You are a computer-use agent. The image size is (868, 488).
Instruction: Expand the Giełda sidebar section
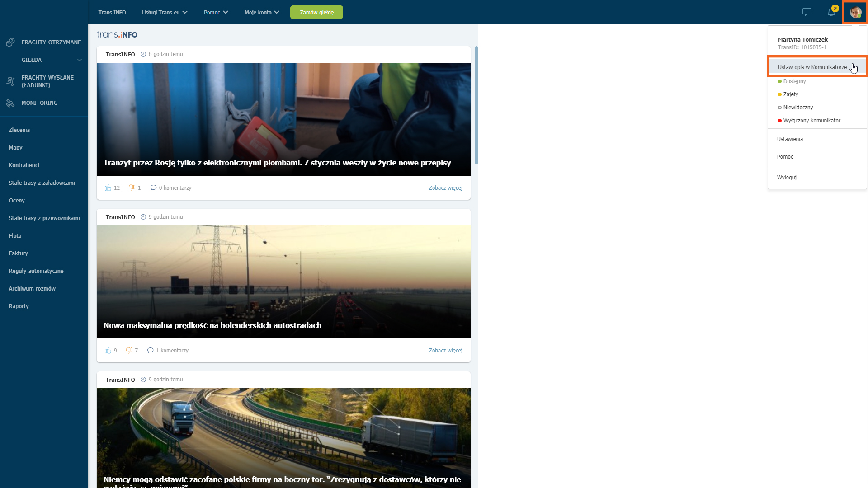[80, 60]
